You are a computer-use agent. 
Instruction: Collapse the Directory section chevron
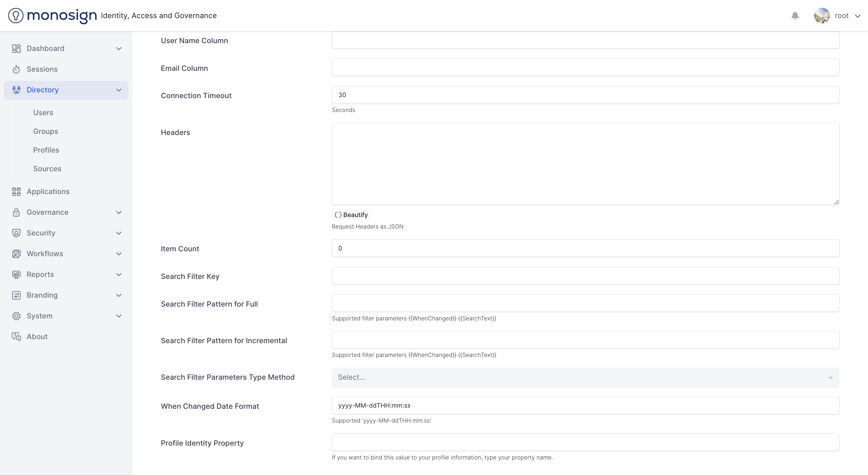(x=119, y=90)
